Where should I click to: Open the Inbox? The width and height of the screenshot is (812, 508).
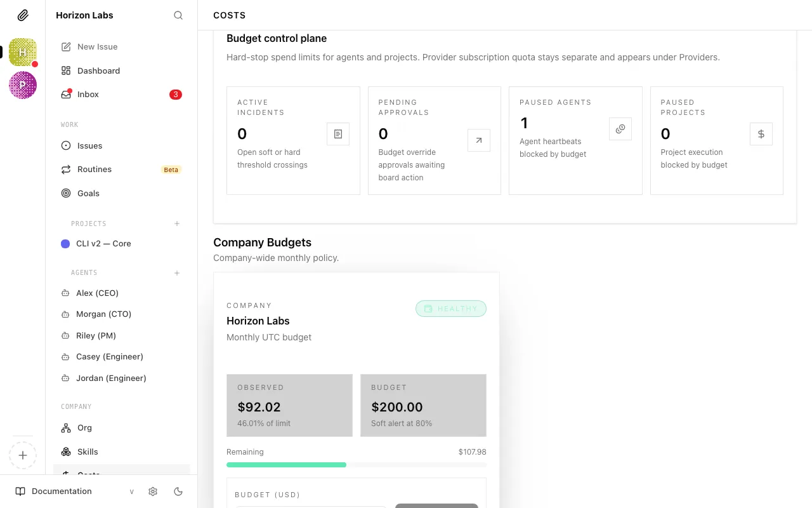pyautogui.click(x=121, y=95)
